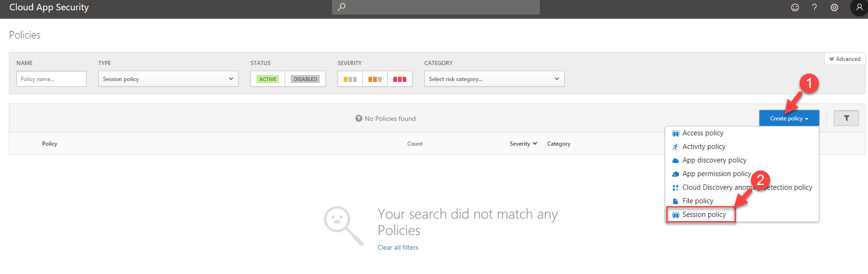
Task: Click the NAME filter label
Action: [24, 63]
